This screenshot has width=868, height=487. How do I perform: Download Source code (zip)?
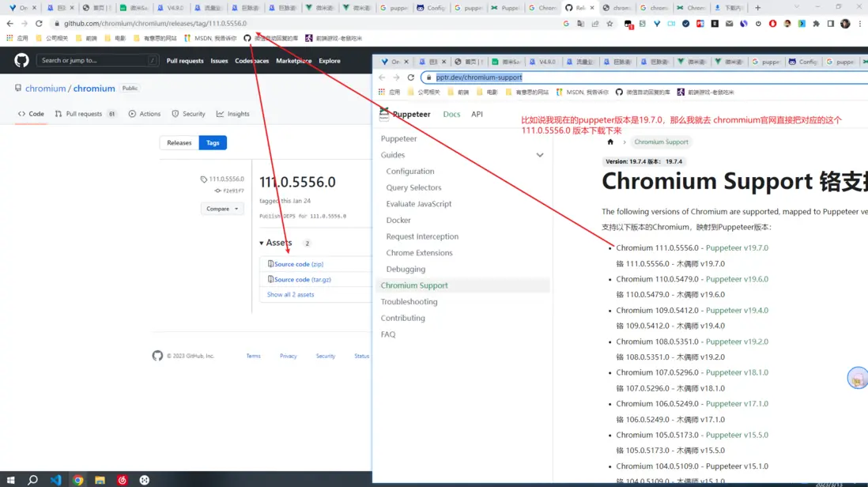[x=298, y=264]
